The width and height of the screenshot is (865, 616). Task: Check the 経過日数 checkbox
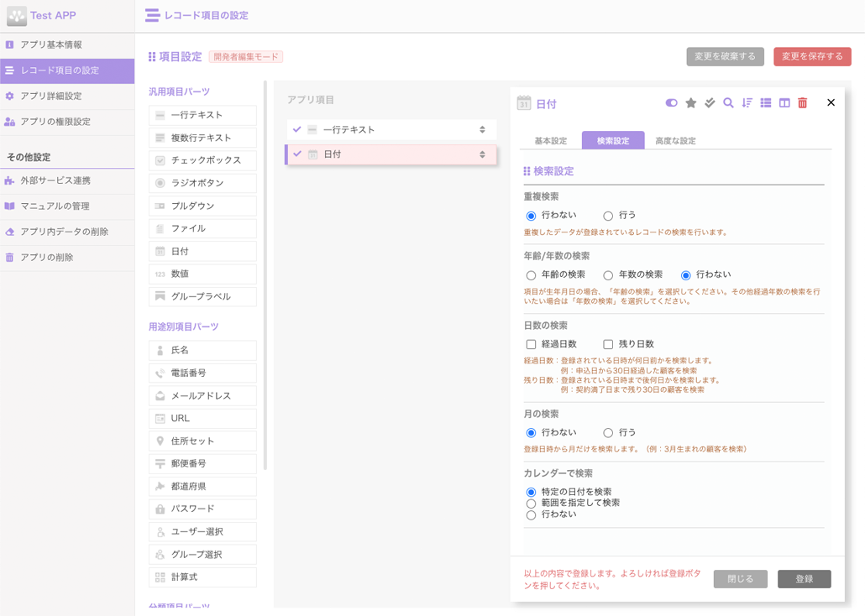(532, 344)
